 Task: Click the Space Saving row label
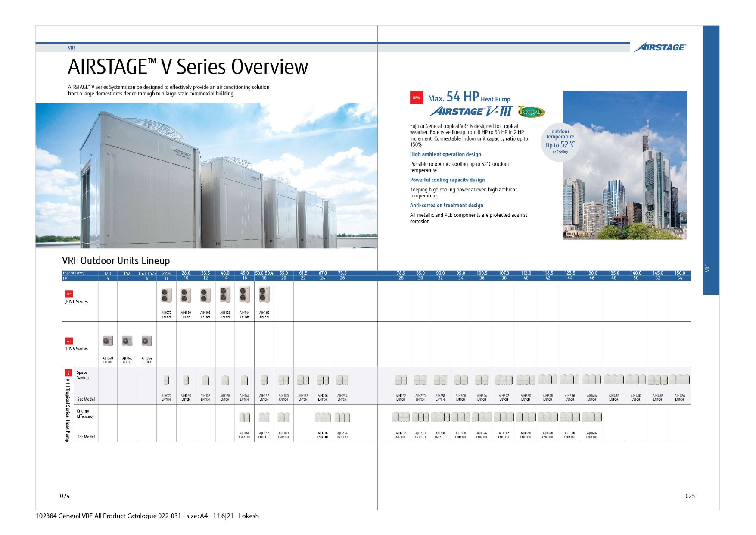coord(83,375)
